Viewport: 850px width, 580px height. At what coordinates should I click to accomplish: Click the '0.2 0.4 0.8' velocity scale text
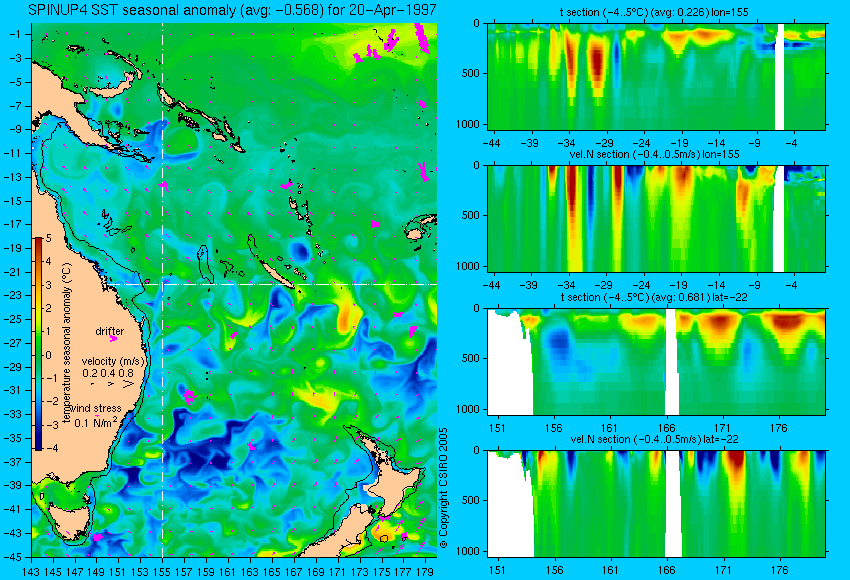click(108, 373)
